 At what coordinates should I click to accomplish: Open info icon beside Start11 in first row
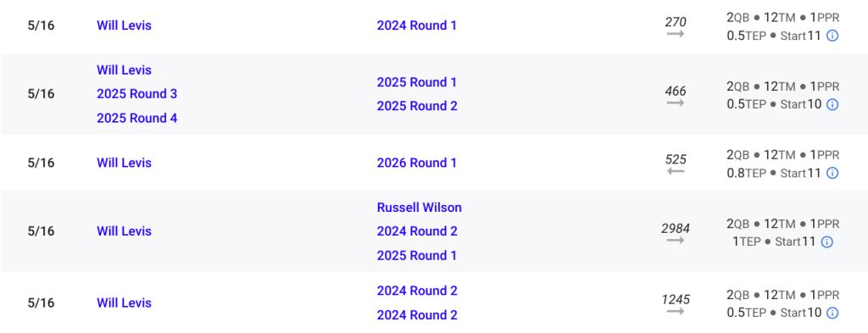pos(832,36)
